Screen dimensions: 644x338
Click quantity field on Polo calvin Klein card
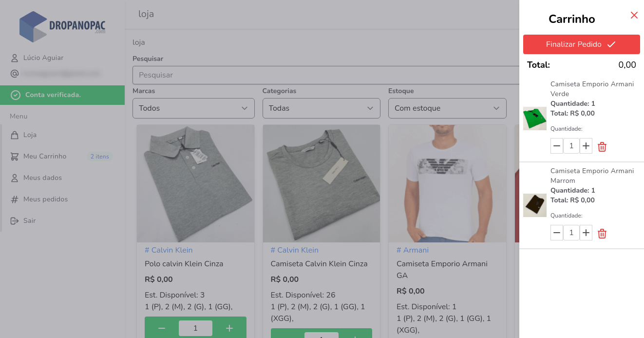(195, 328)
